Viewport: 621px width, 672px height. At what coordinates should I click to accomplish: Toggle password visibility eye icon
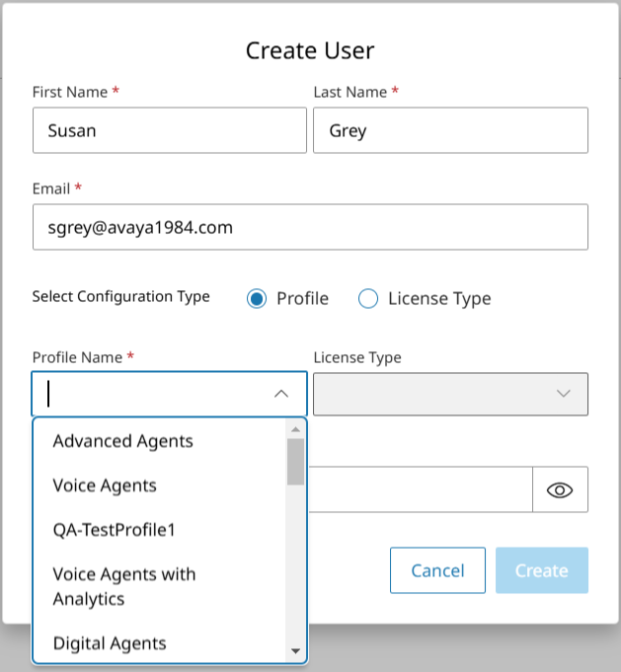pos(560,489)
